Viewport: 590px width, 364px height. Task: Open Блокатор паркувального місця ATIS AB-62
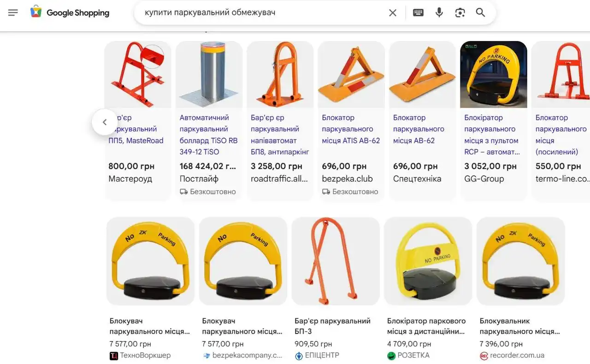click(x=351, y=129)
